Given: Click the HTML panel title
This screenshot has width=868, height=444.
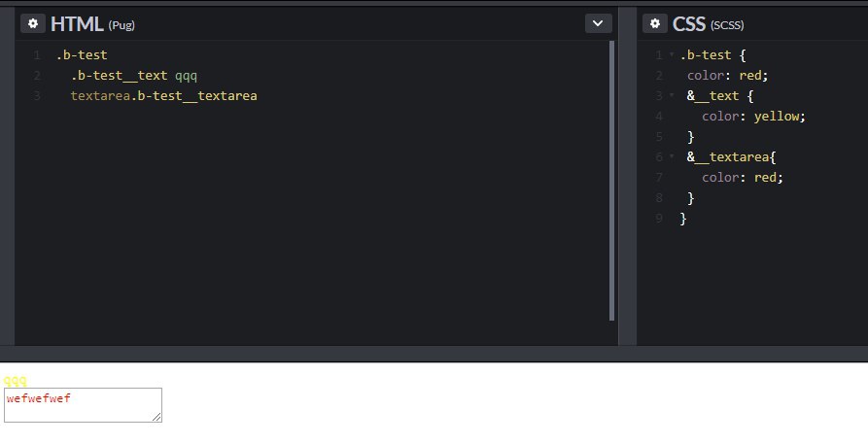Looking at the screenshot, I should click(x=77, y=24).
